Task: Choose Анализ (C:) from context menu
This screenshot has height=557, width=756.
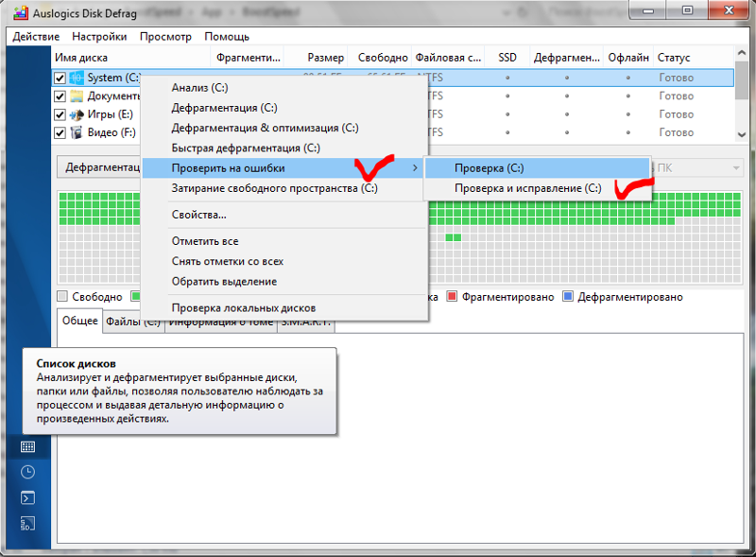Action: coord(285,88)
